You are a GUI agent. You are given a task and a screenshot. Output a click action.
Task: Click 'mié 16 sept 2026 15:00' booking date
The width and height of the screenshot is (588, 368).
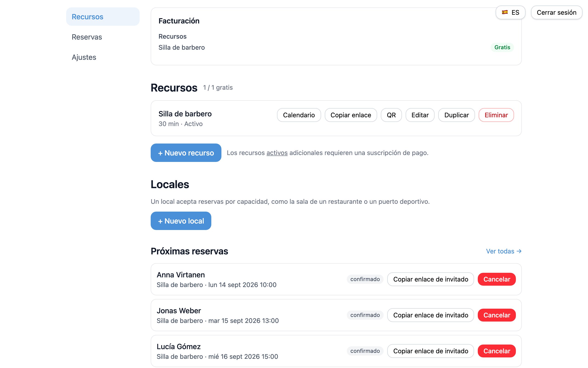(243, 356)
